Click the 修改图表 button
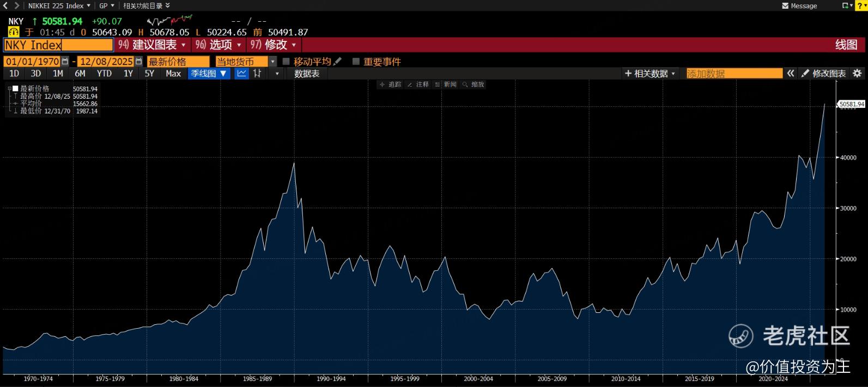Screen dimensions: 868x387 (x=824, y=74)
